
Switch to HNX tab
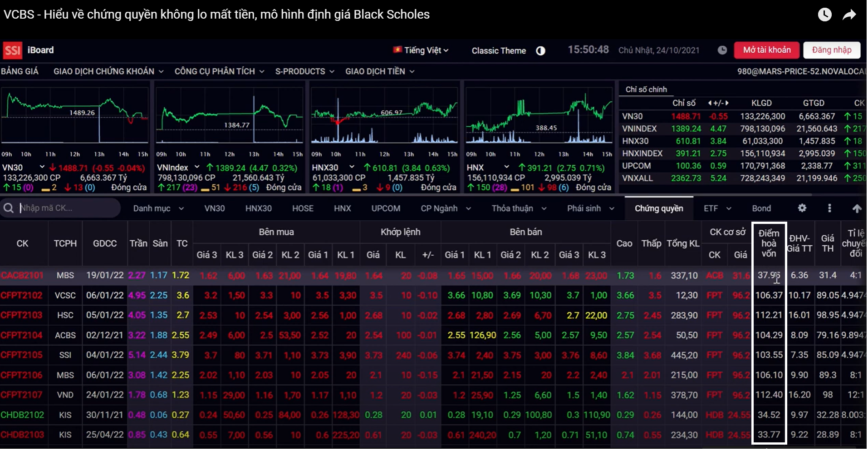342,208
